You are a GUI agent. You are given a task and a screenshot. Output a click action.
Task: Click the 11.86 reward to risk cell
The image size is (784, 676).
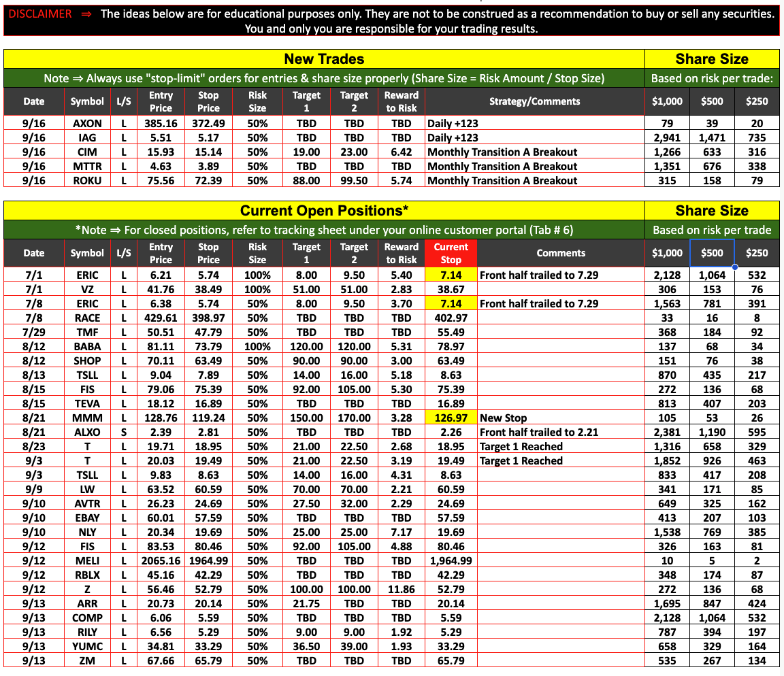[x=402, y=589]
